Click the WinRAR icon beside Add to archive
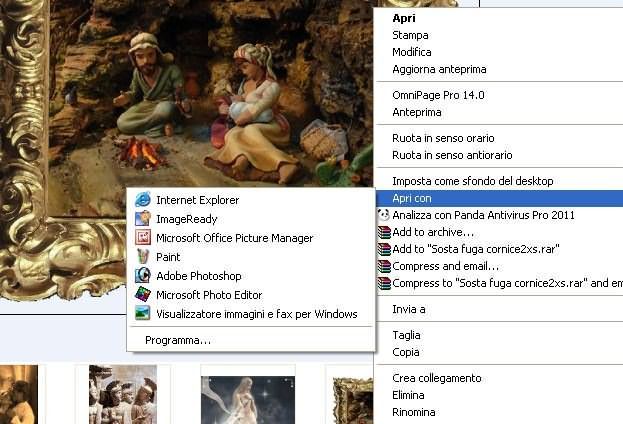 click(384, 232)
